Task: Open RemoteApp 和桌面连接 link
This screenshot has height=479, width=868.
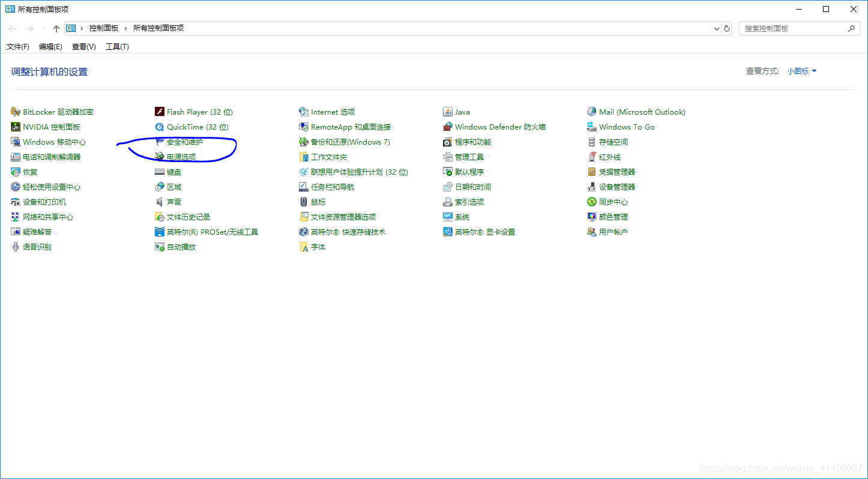Action: tap(351, 127)
